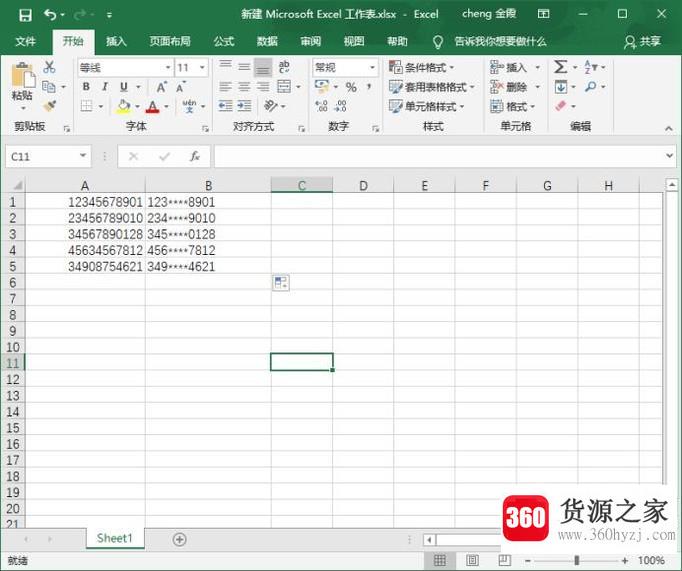Click the yellow fill color button
Screen dimensions: 682x571
(124, 107)
